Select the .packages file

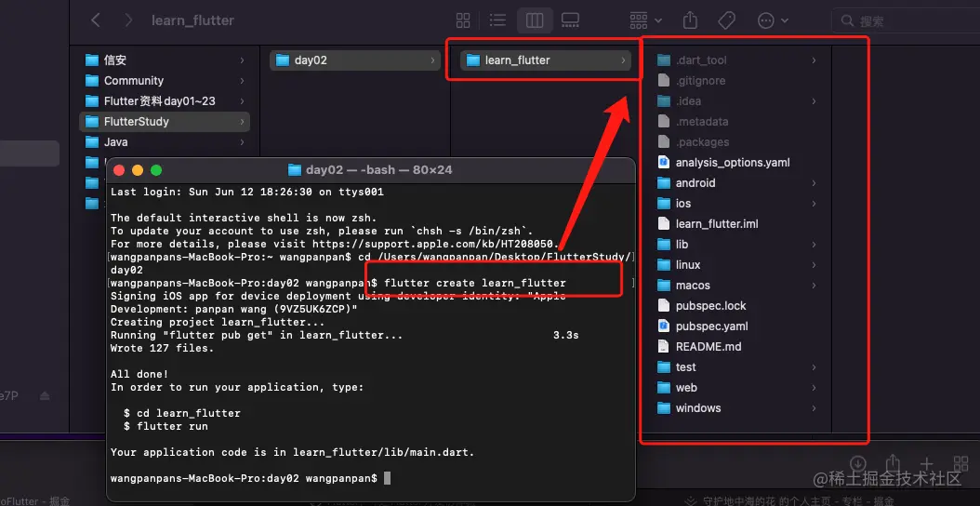tap(738, 142)
